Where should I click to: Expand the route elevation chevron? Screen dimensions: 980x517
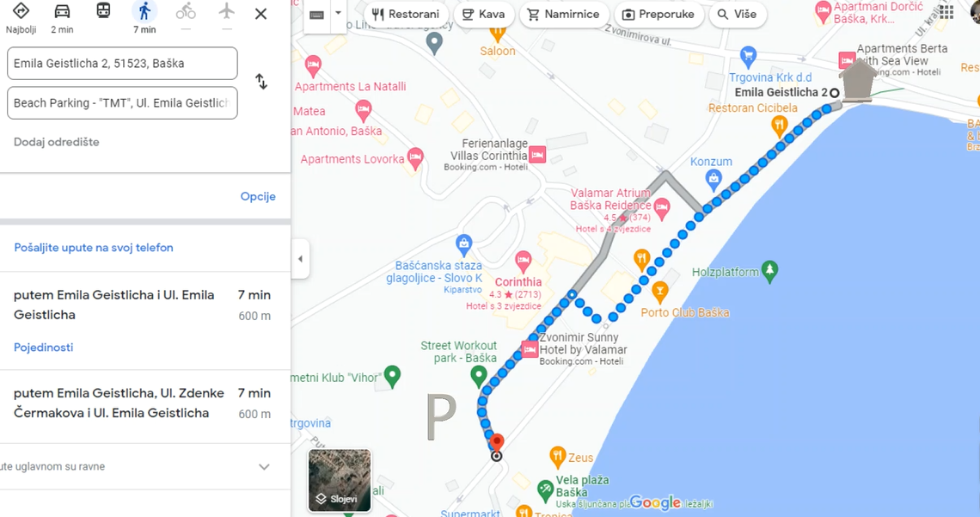point(265,467)
